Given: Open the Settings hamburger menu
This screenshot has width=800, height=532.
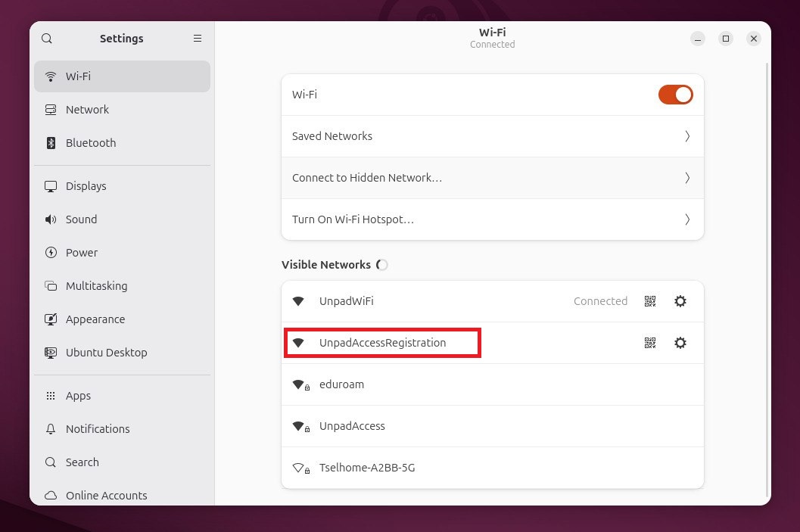Looking at the screenshot, I should [x=198, y=39].
